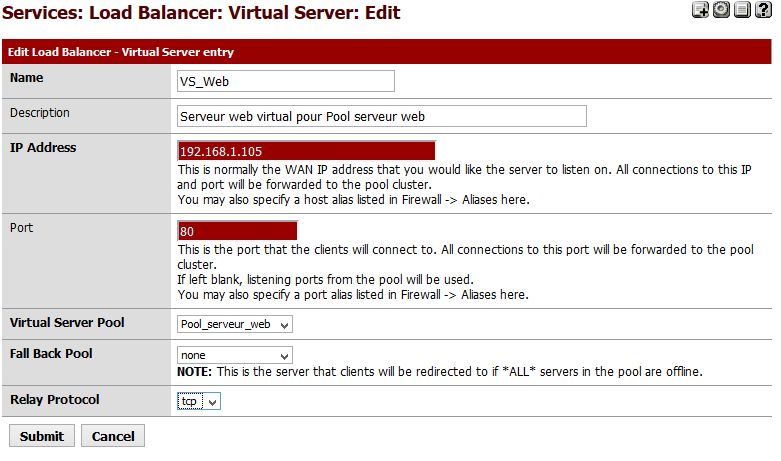Click the Cancel button

coord(113,436)
